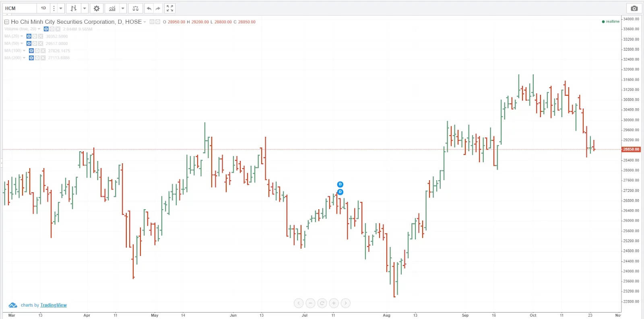644x319 pixels.
Task: Remove the Volume indicator
Action: click(58, 29)
